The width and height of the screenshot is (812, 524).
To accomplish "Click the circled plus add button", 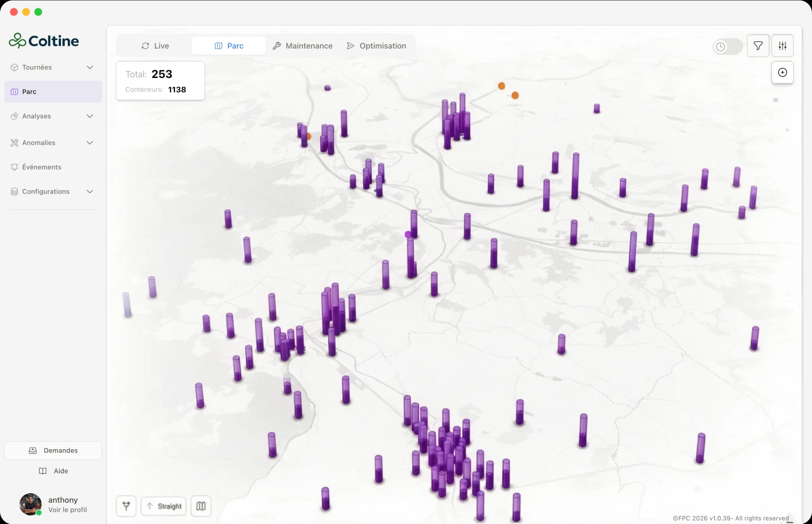I will point(782,72).
